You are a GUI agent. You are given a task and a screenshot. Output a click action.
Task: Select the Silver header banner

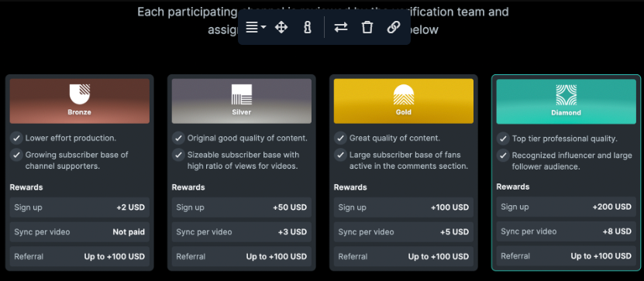242,101
